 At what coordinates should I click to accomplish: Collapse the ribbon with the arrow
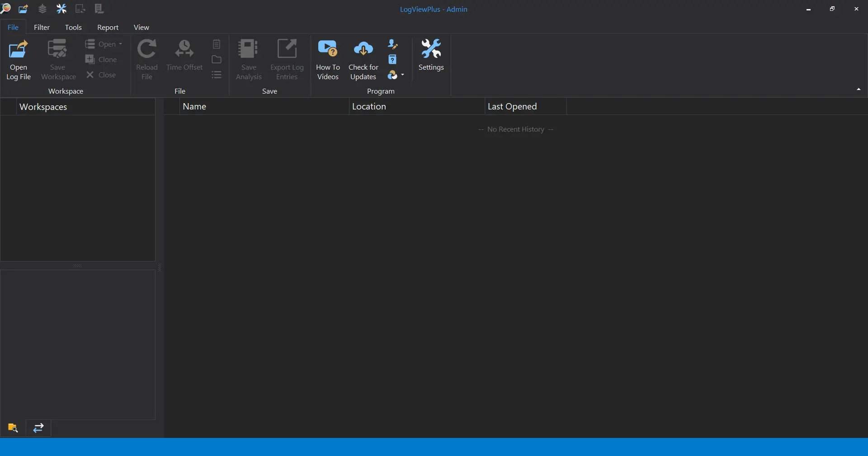click(859, 90)
